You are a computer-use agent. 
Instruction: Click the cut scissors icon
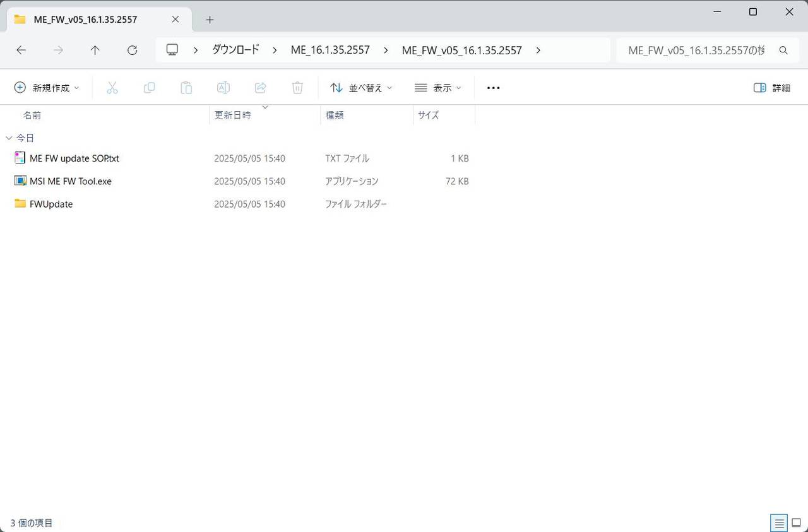click(x=112, y=88)
